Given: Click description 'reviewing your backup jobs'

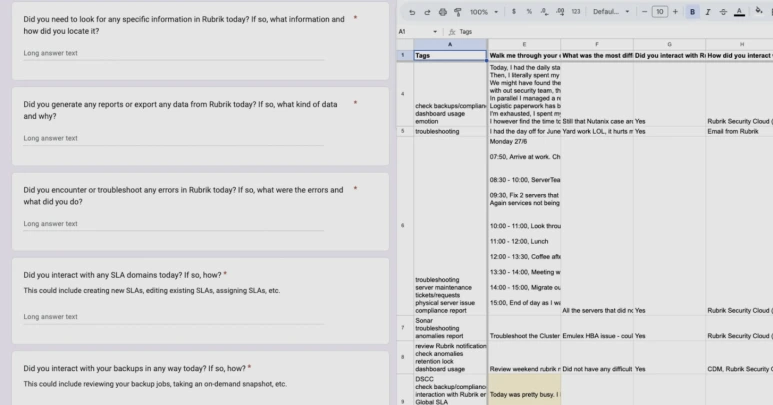Looking at the screenshot, I should point(155,384).
